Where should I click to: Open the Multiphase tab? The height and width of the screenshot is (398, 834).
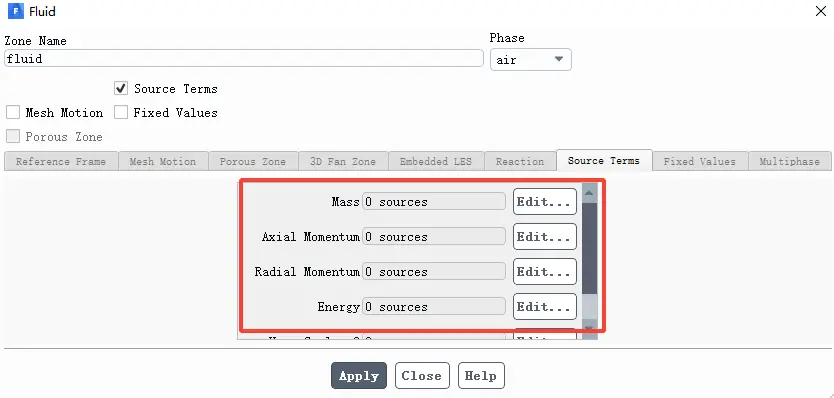coord(789,161)
